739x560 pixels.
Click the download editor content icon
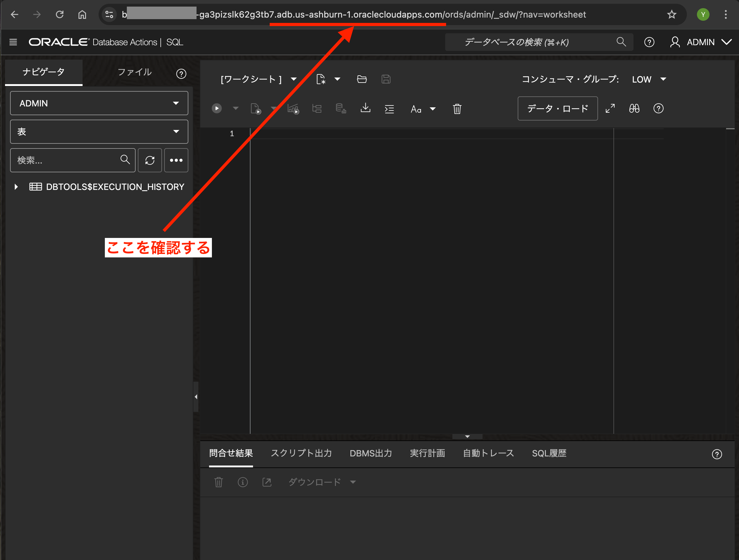click(x=365, y=108)
